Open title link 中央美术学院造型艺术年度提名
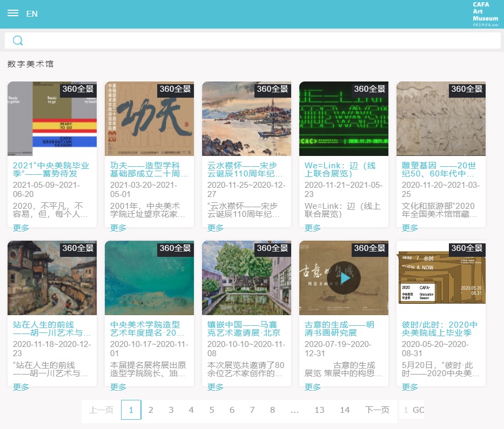This screenshot has height=429, width=504. pyautogui.click(x=147, y=329)
